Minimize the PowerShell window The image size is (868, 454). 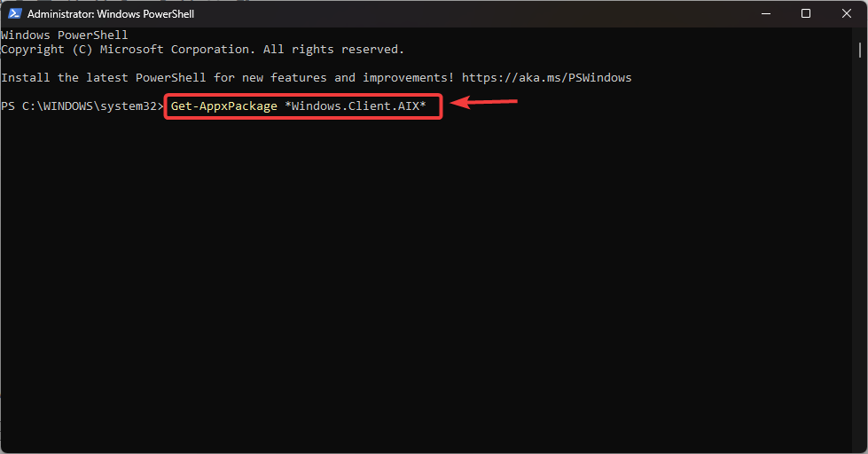(x=765, y=14)
